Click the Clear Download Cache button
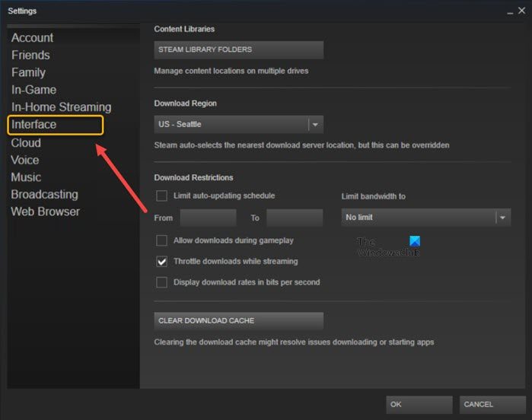Image resolution: width=532 pixels, height=420 pixels. click(238, 321)
